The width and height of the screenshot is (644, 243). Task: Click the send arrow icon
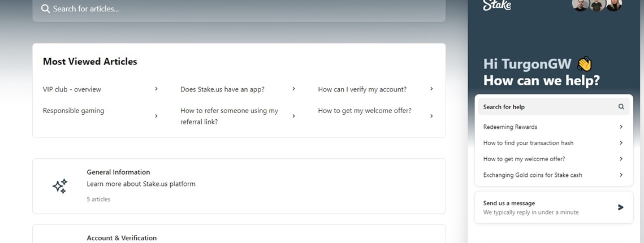621,207
